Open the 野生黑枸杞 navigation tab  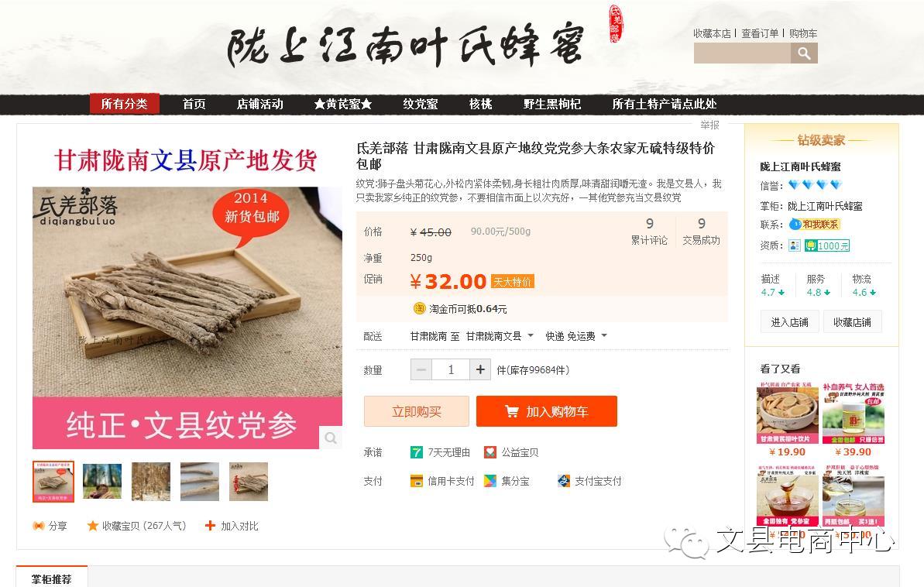(x=552, y=104)
